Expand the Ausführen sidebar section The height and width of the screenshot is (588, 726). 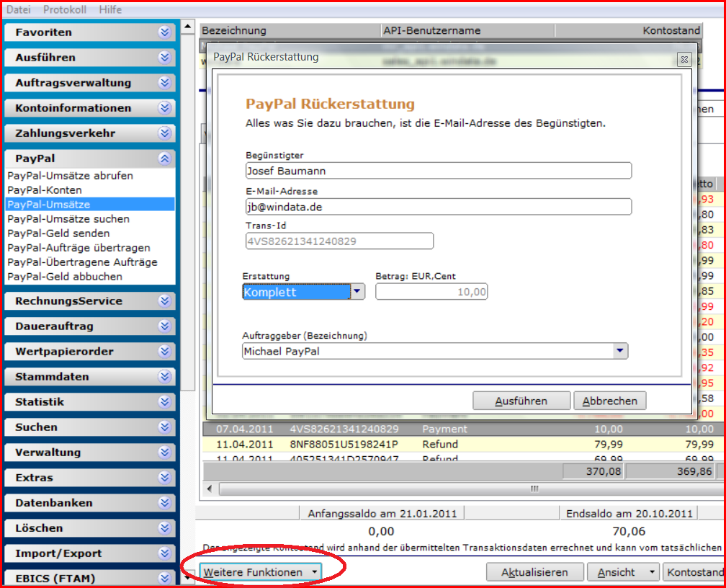pyautogui.click(x=164, y=58)
